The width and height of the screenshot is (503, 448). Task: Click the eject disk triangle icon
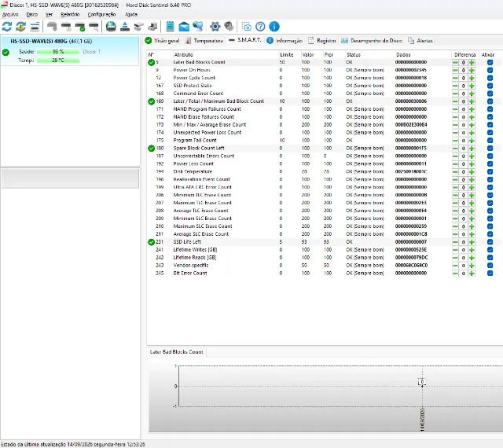pos(125,27)
